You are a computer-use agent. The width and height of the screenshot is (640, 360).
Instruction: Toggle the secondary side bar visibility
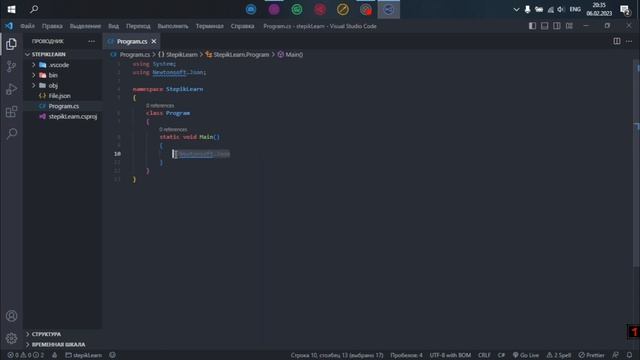tap(557, 26)
